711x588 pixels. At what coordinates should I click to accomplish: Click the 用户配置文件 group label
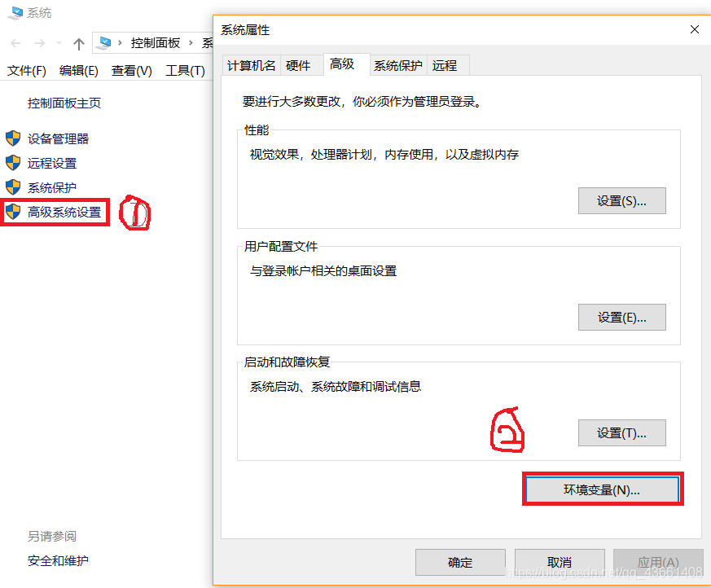[281, 247]
